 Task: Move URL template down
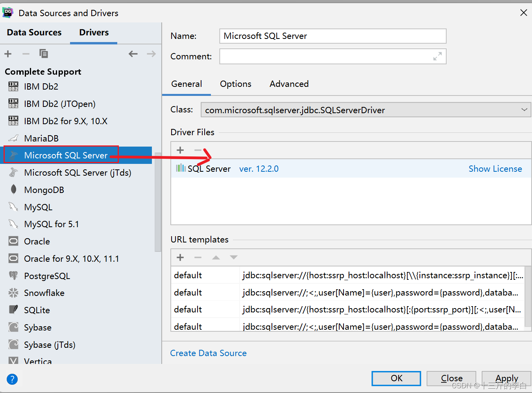pyautogui.click(x=234, y=257)
